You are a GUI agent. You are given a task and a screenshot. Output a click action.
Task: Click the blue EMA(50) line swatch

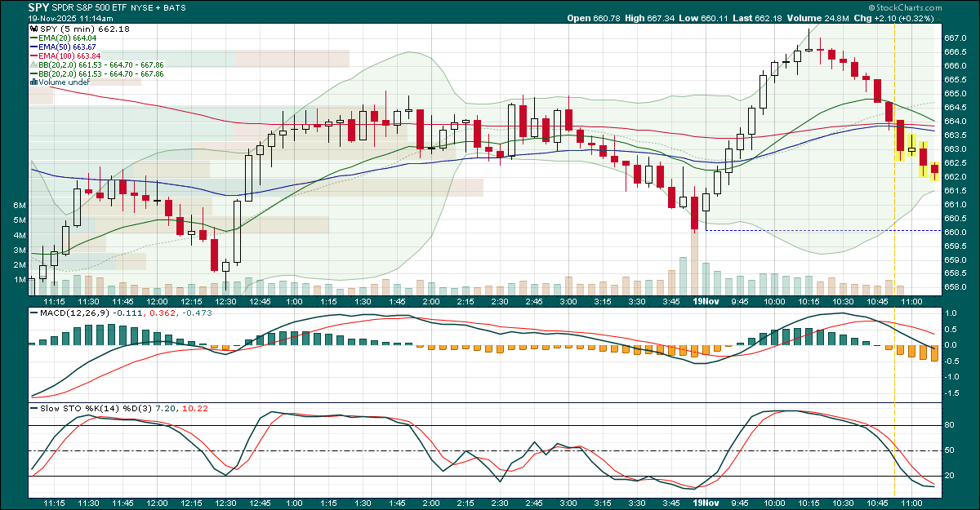pyautogui.click(x=33, y=47)
